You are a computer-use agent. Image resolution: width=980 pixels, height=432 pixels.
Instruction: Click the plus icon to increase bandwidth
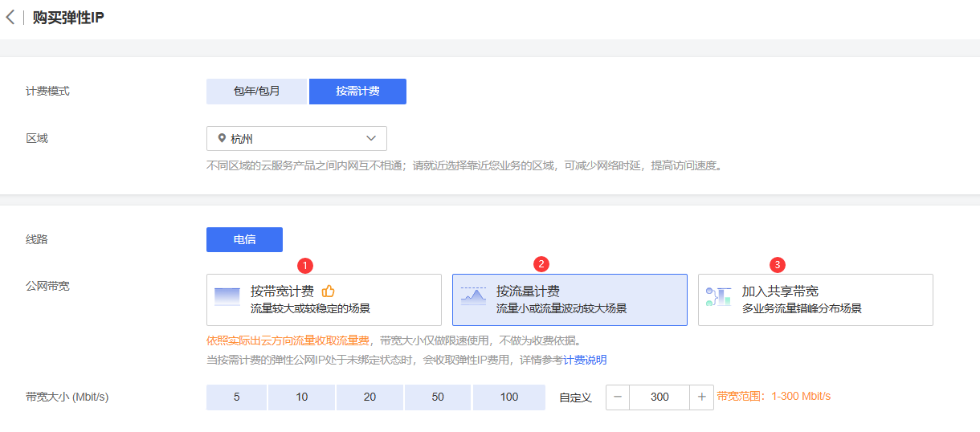click(x=701, y=397)
